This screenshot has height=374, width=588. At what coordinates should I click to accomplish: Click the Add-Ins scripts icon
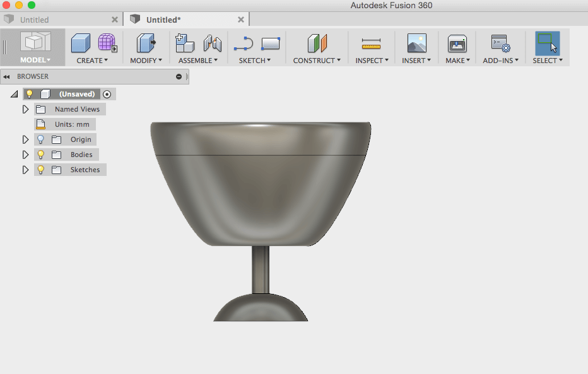coord(501,43)
